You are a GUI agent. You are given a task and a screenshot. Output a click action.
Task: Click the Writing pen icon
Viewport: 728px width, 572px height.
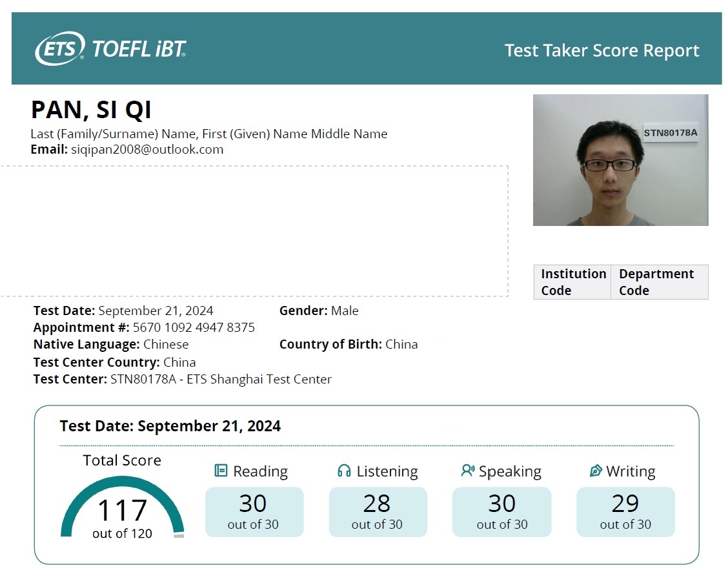pyautogui.click(x=596, y=471)
